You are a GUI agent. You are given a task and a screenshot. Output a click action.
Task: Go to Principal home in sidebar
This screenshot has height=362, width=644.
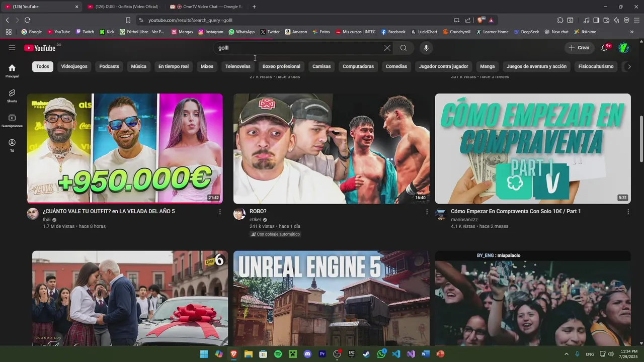(12, 71)
